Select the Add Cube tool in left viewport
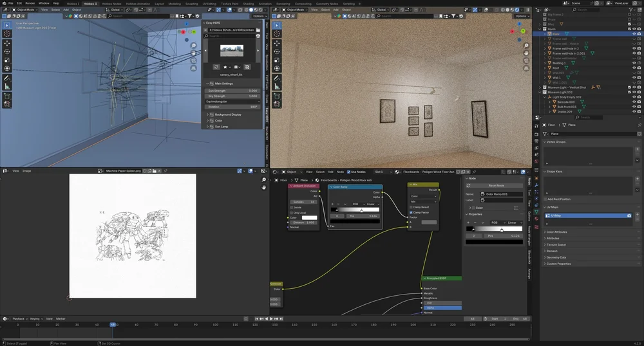 7,96
